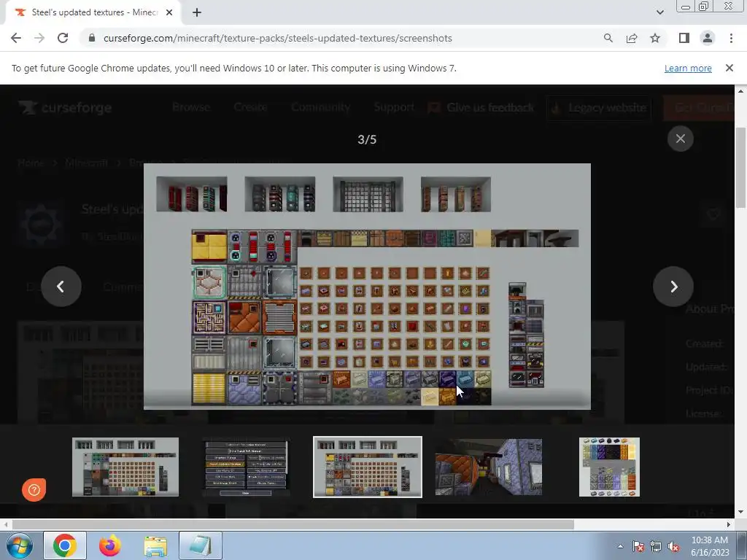Click the scroll down arrow of the page
Image resolution: width=747 pixels, height=560 pixels.
pos(740,513)
